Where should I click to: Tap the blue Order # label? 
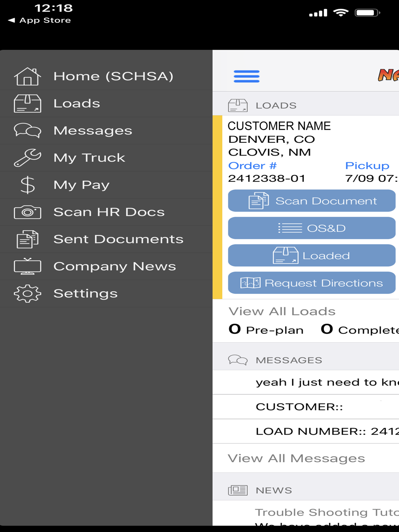pyautogui.click(x=252, y=166)
